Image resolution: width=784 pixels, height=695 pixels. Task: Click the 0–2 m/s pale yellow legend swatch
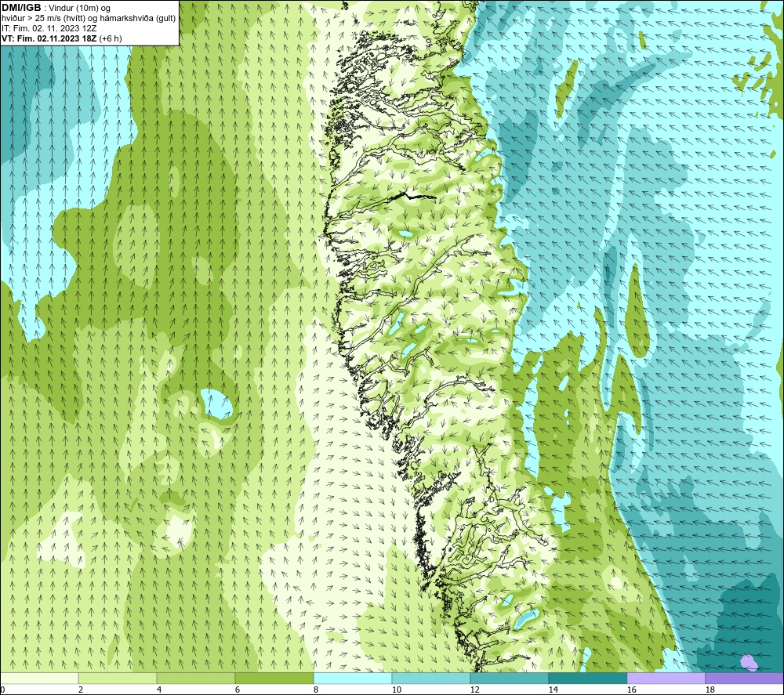click(39, 678)
